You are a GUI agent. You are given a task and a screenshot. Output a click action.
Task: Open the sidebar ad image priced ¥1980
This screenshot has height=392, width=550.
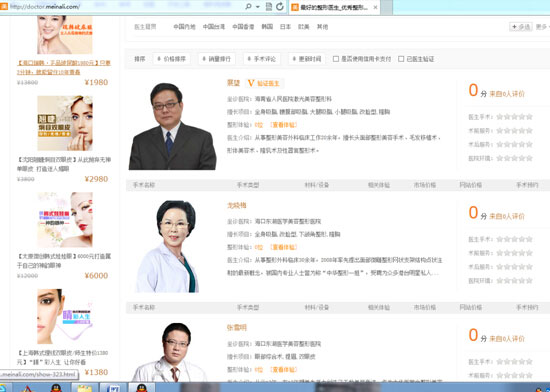(x=65, y=34)
